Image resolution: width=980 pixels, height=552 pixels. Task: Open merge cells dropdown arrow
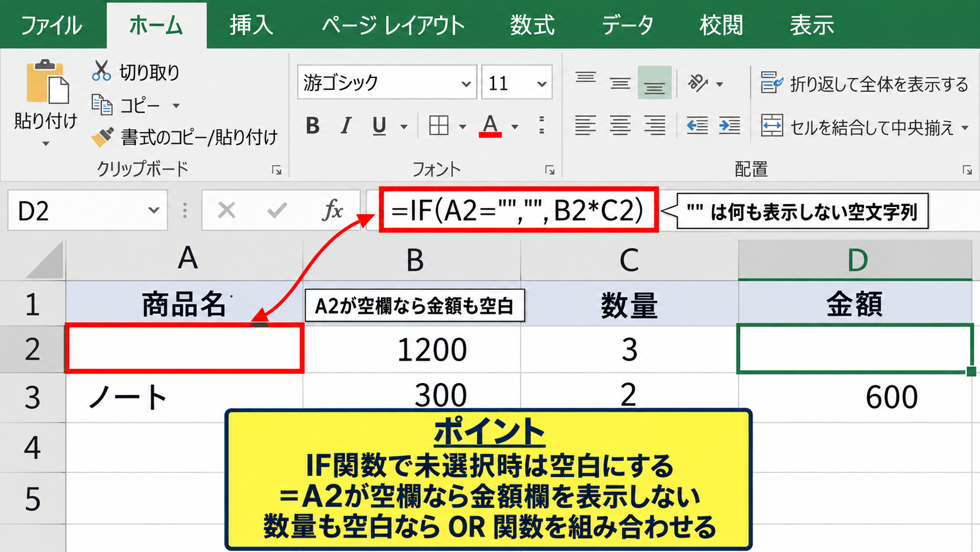click(x=965, y=127)
